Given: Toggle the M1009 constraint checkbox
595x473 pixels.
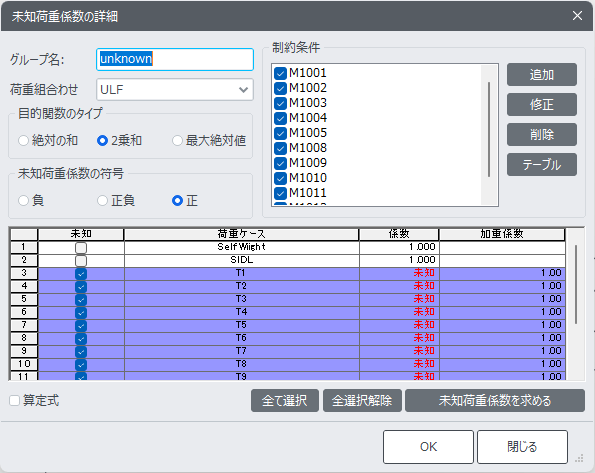Looking at the screenshot, I should (x=280, y=163).
